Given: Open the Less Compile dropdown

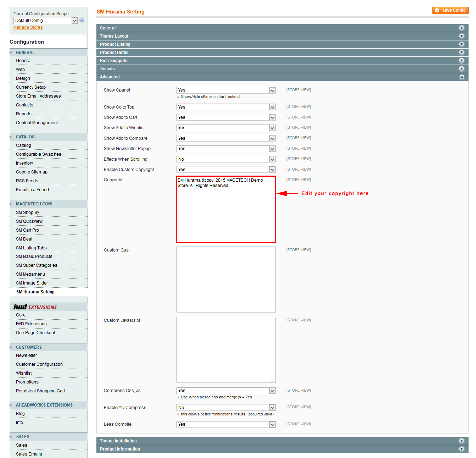Looking at the screenshot, I should [226, 424].
